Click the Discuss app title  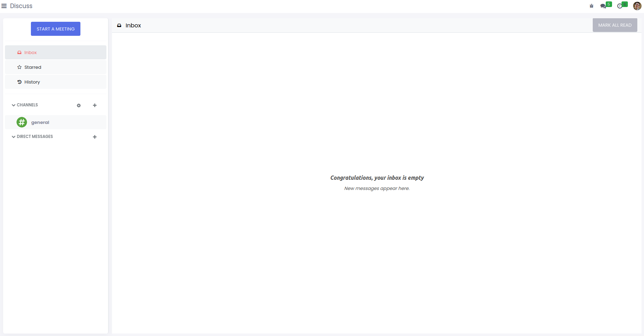click(x=21, y=6)
